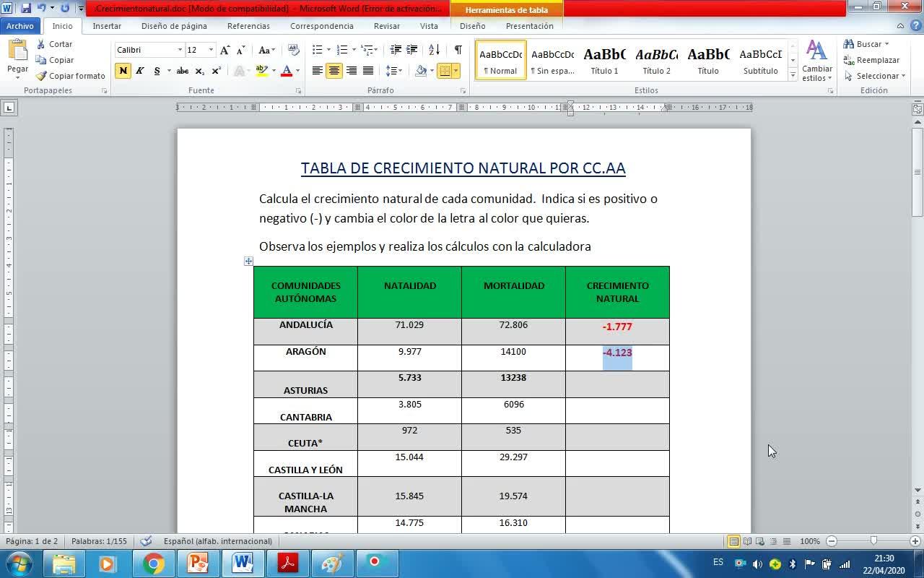
Task: Open the Fuente dialog launcher
Action: click(298, 91)
